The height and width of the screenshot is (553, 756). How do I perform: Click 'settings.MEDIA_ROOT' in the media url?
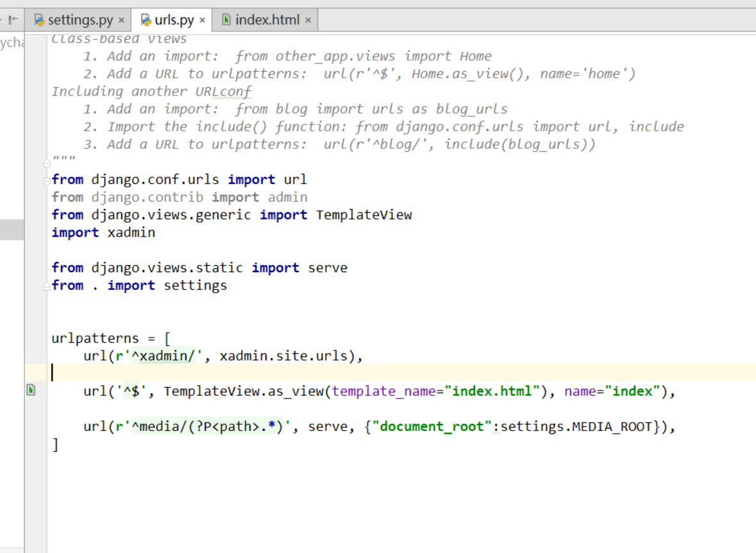576,427
